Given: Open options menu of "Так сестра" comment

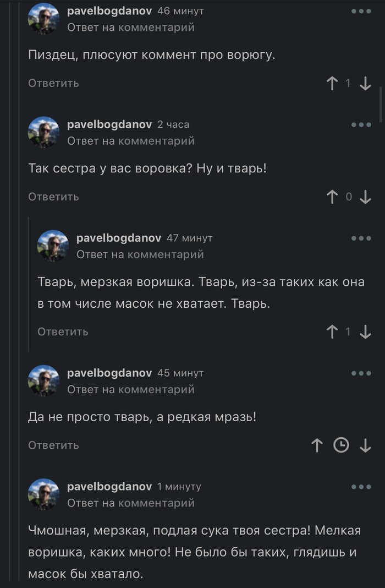Looking at the screenshot, I should coord(361,124).
